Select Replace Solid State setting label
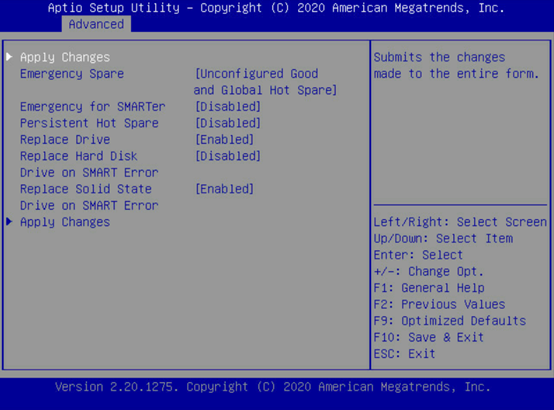554x410 pixels. pyautogui.click(x=89, y=197)
